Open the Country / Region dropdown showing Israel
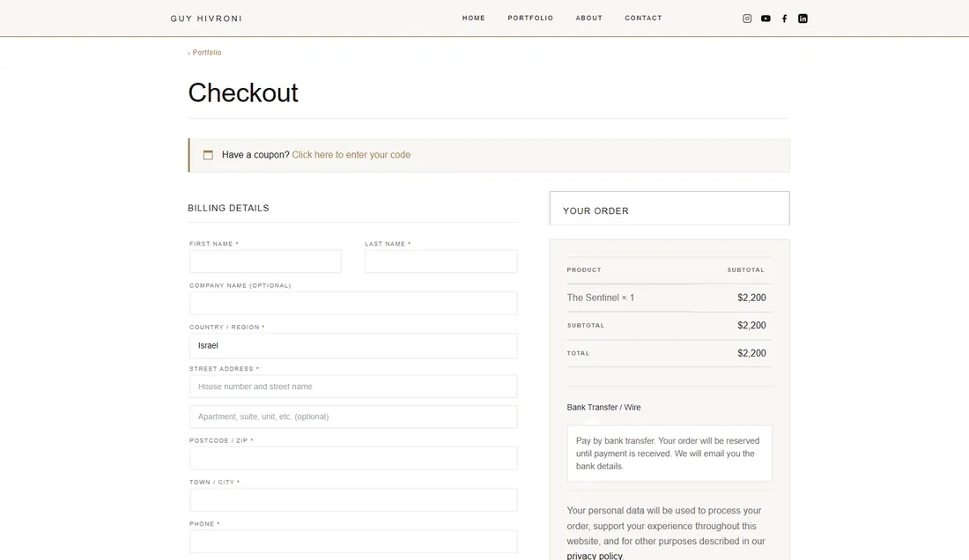The height and width of the screenshot is (560, 969). pos(353,346)
